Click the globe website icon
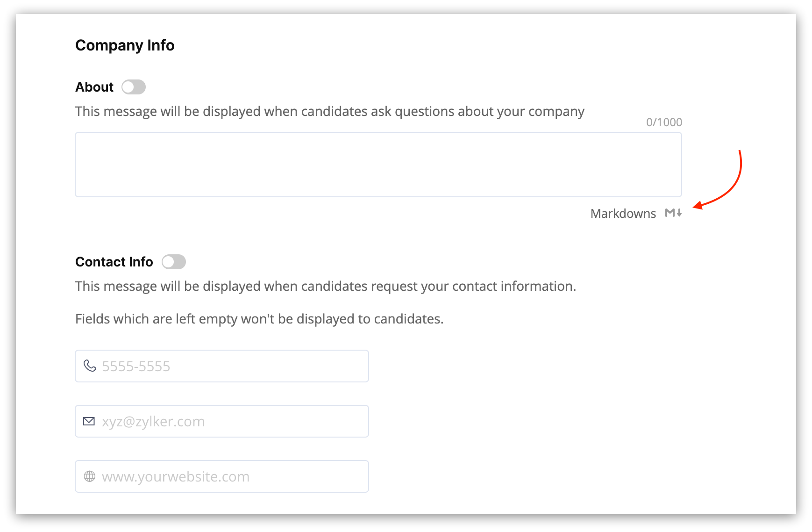 pos(89,476)
